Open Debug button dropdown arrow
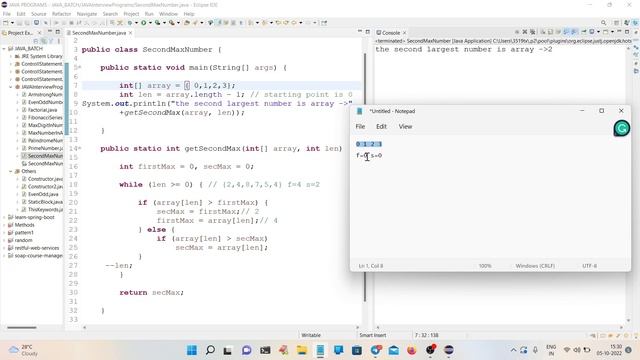Screen dimensions: 640x360 pos(136,23)
